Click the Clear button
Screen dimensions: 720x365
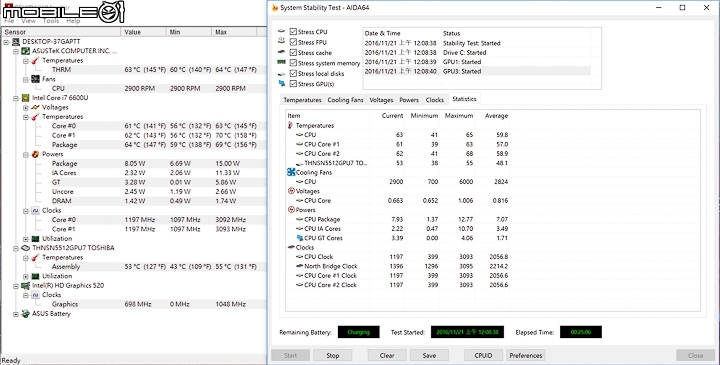(x=387, y=355)
